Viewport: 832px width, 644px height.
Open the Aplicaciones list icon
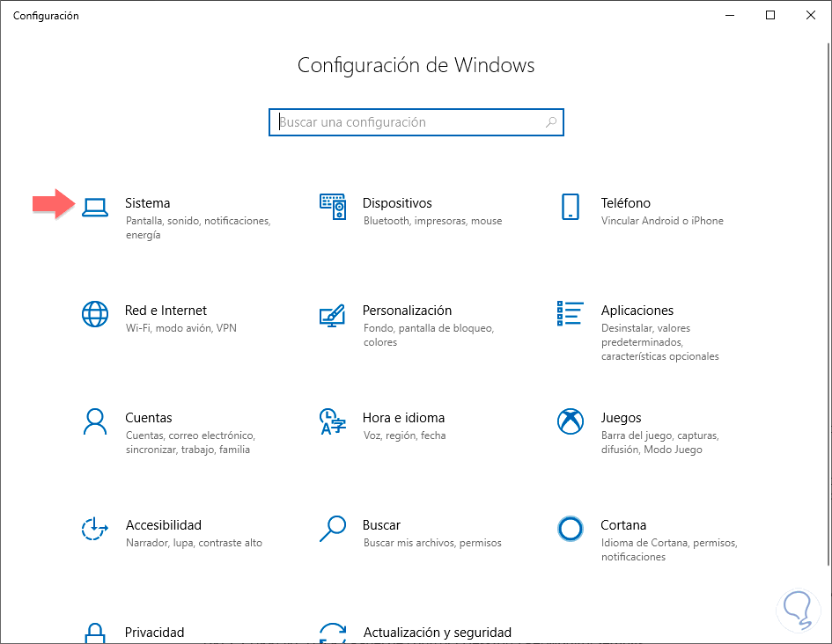tap(571, 313)
